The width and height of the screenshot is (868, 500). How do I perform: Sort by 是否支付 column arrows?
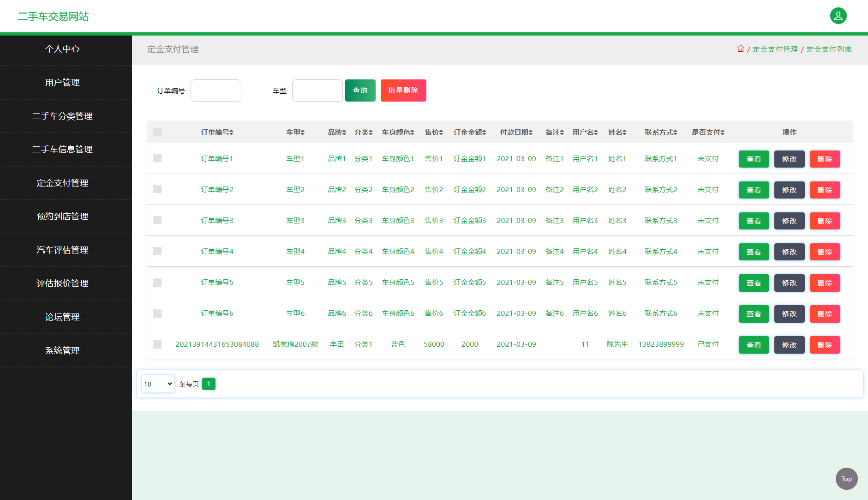tap(722, 133)
